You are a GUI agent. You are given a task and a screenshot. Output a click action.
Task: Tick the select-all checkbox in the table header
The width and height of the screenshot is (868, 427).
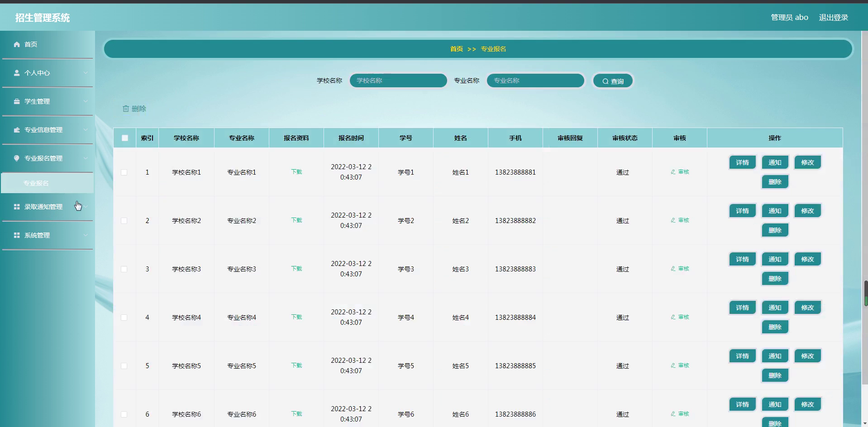[125, 138]
